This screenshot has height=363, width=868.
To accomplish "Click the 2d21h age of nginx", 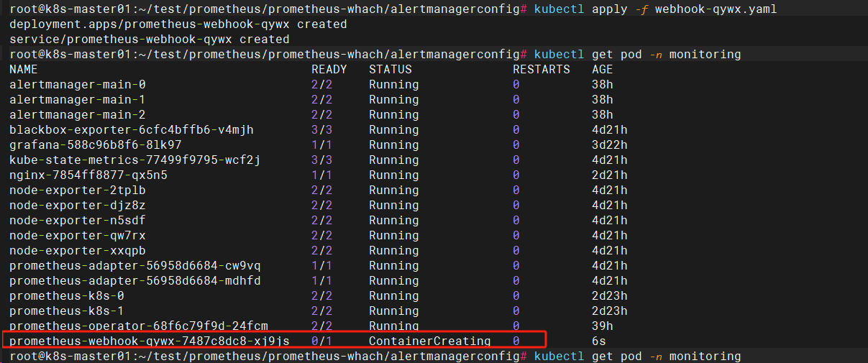I will point(610,175).
